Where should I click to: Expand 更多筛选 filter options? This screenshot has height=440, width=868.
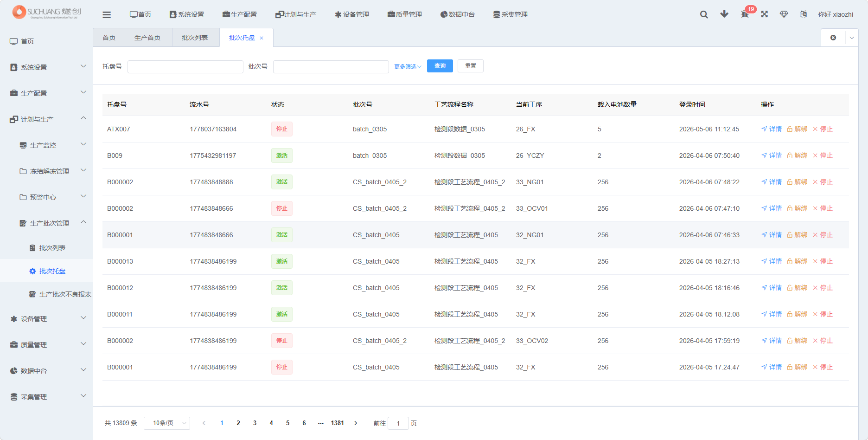coord(408,67)
